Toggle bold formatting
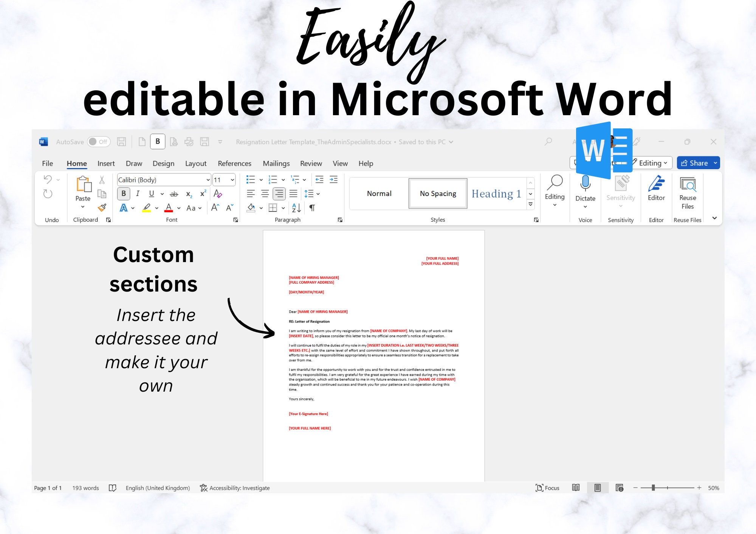Image resolution: width=756 pixels, height=534 pixels. point(123,193)
